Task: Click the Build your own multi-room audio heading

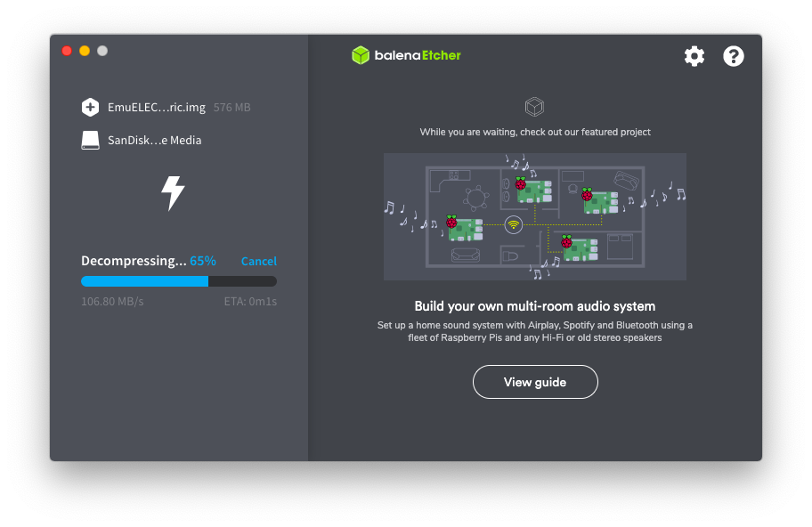Action: 535,306
